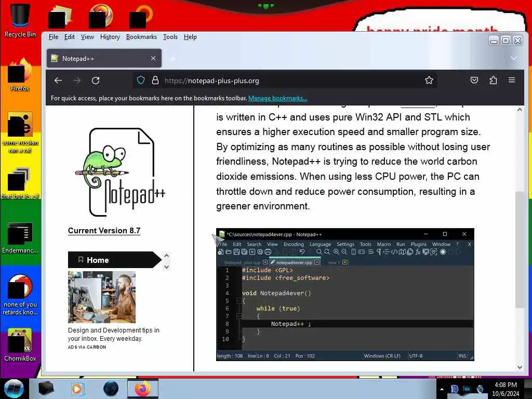Click sidebar menu scroll-up chevron
Viewport: 532px width, 399px height.
pos(166,256)
